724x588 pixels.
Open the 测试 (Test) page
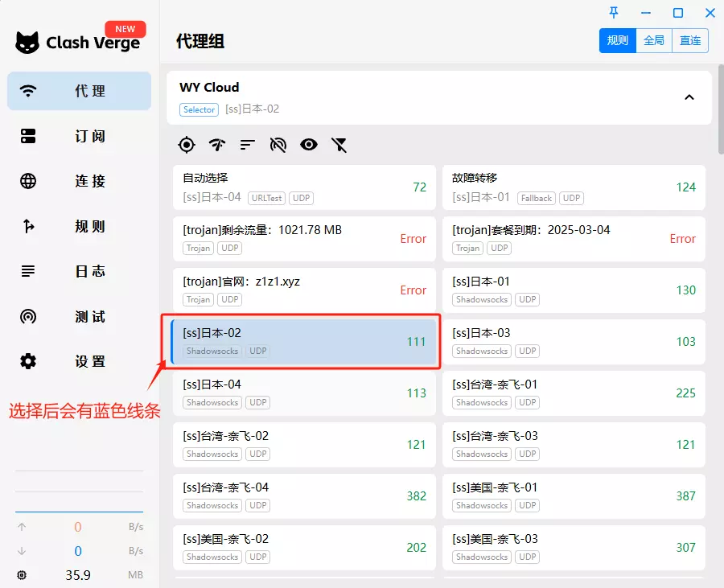[80, 316]
